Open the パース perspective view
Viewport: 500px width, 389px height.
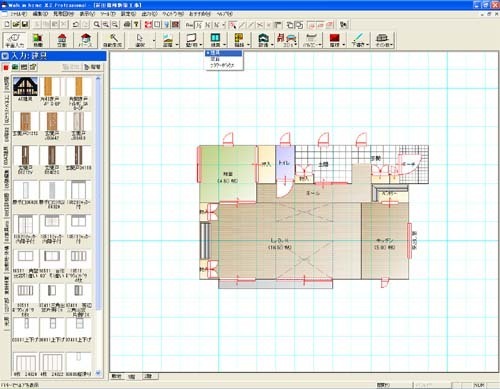pyautogui.click(x=86, y=40)
